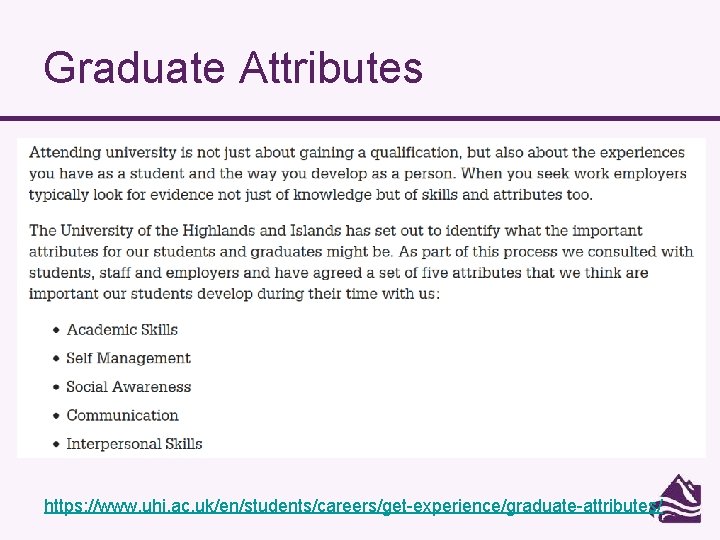Click the bullet dot beside Interpersonal Skills
720x540 pixels.
55,444
